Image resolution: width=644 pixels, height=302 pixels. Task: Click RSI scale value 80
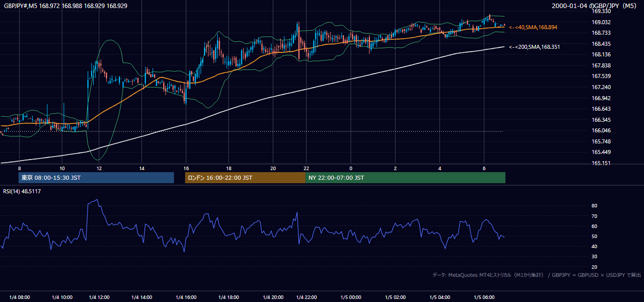(594, 206)
